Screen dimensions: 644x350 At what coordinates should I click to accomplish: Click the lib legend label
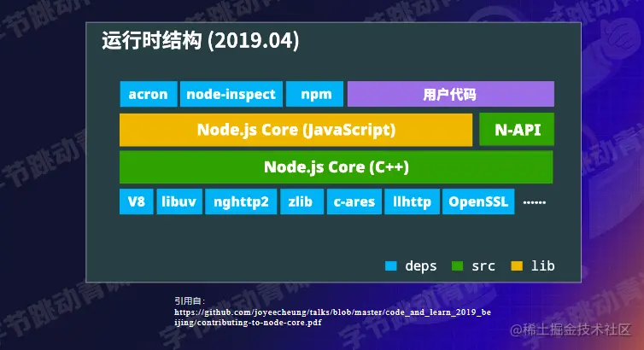542,265
